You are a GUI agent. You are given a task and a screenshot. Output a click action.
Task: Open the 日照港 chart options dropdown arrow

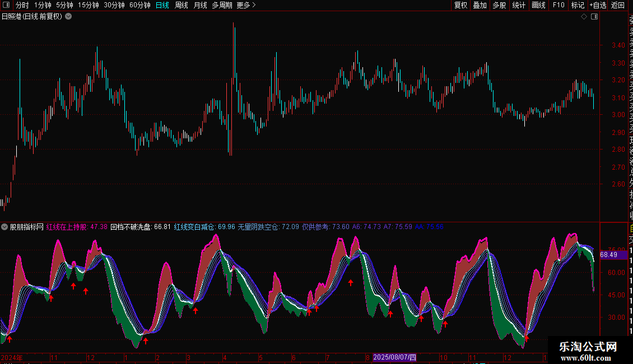(x=69, y=17)
